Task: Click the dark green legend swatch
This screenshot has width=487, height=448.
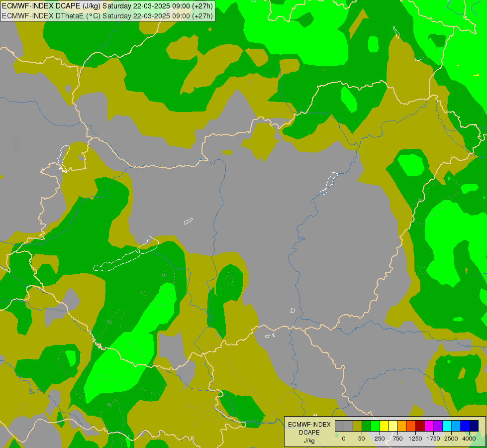Action: (x=367, y=426)
